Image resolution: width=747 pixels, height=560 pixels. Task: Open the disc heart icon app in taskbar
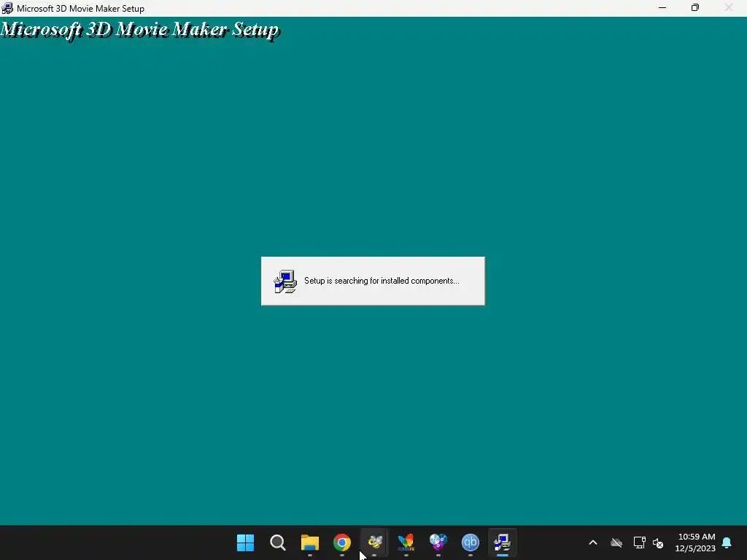click(438, 542)
